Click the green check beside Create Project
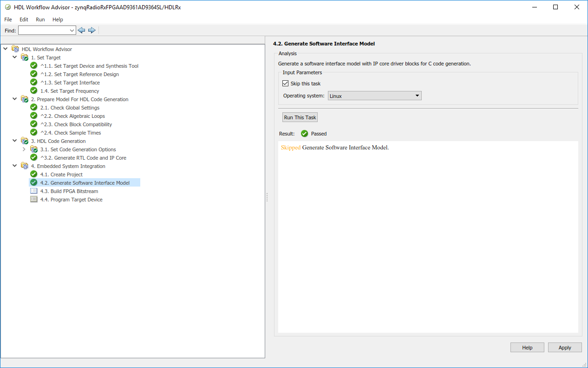 (x=33, y=174)
